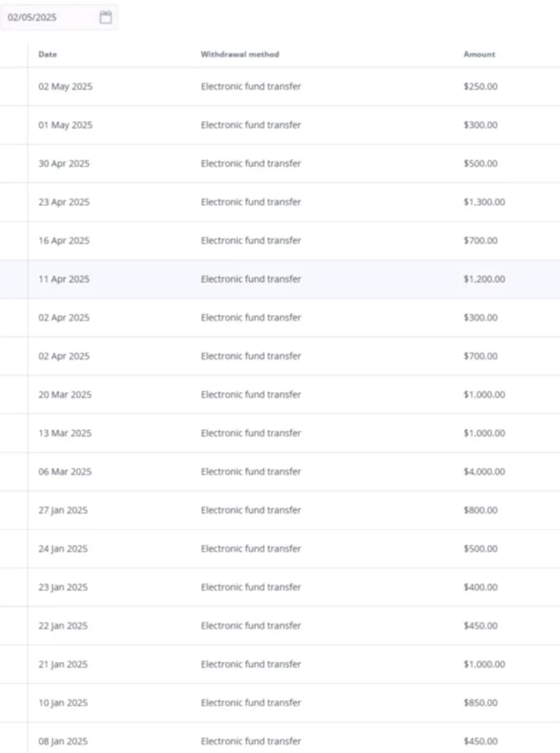Select the 02 Apr 2025 $700.00 withdrawal
560x753 pixels.
(251, 357)
